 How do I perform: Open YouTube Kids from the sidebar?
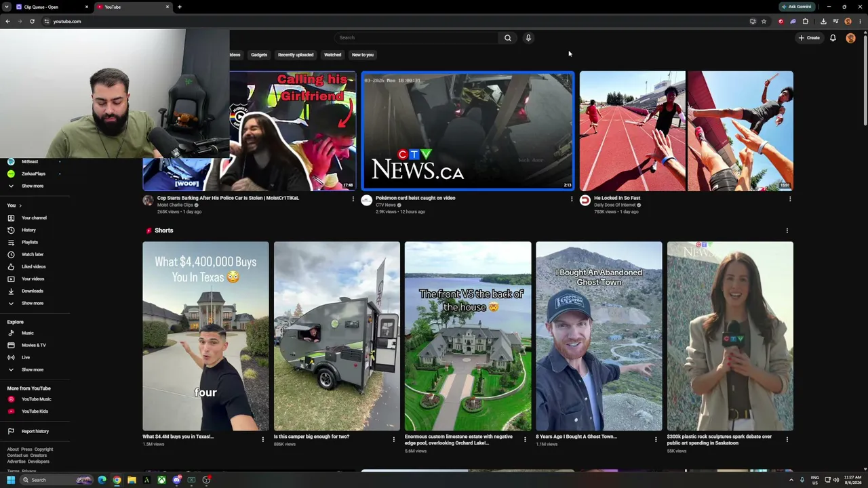34,411
